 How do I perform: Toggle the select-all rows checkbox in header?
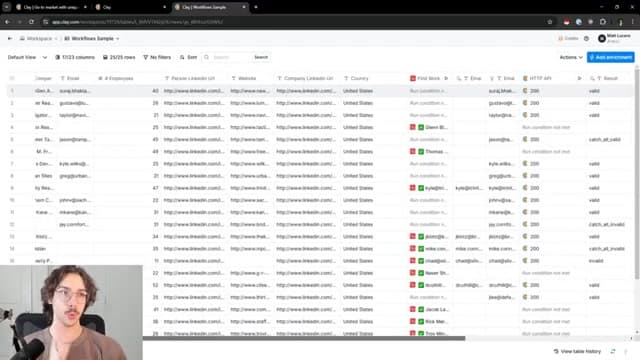coord(12,78)
